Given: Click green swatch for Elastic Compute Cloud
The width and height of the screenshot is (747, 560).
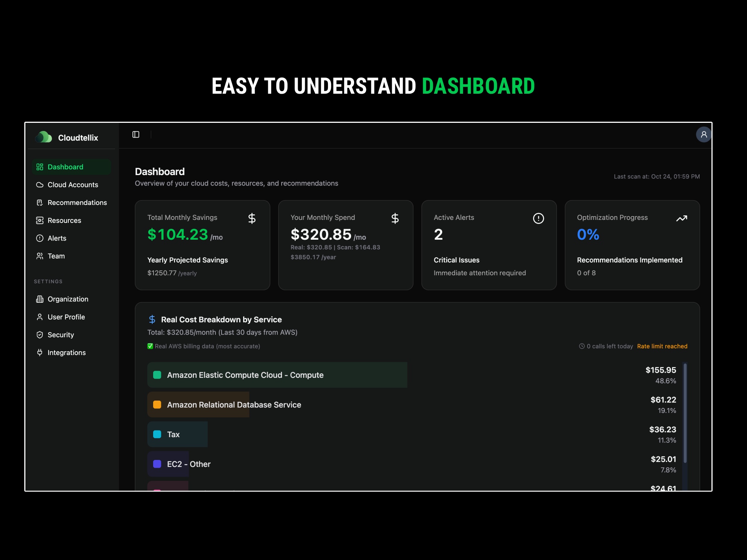Looking at the screenshot, I should [x=157, y=375].
